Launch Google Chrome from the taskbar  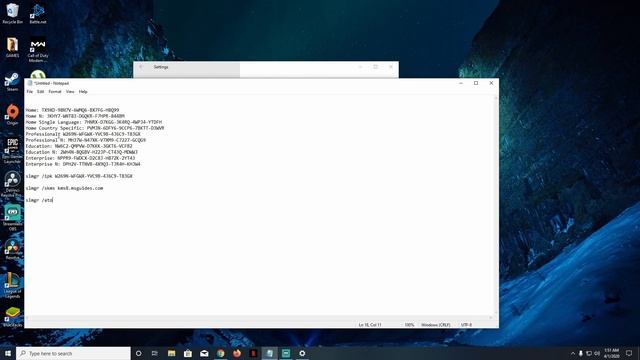point(220,353)
